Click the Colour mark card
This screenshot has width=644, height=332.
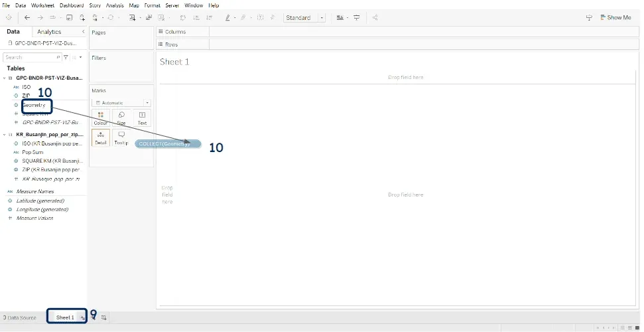(101, 118)
